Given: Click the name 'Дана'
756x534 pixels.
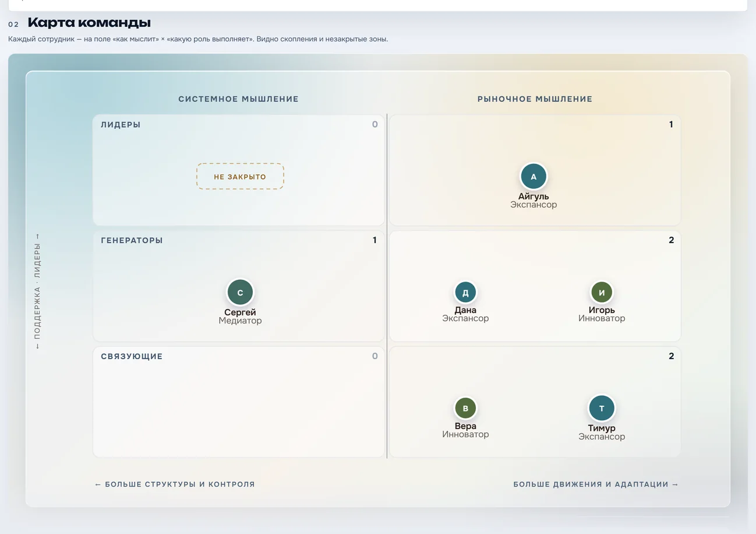Looking at the screenshot, I should (465, 310).
